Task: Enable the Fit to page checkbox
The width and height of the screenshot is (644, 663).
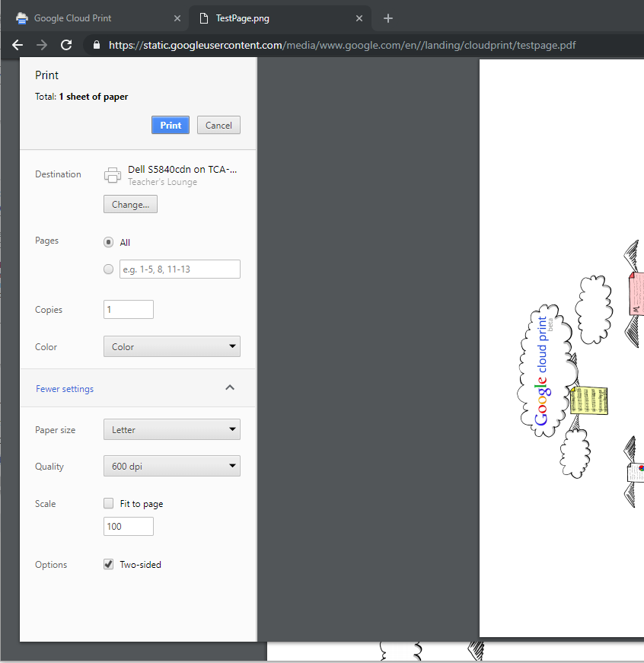Action: 109,503
